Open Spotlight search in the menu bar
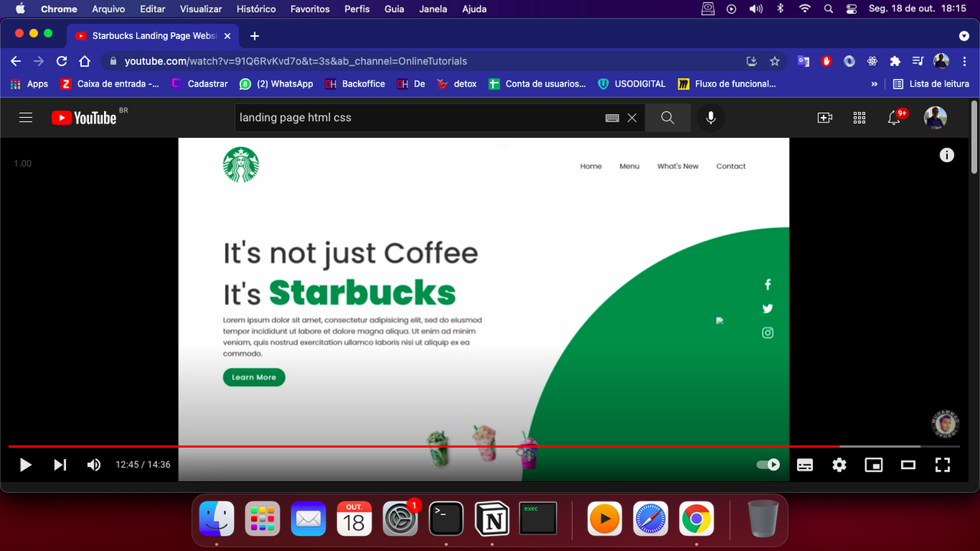Image resolution: width=980 pixels, height=551 pixels. point(828,9)
